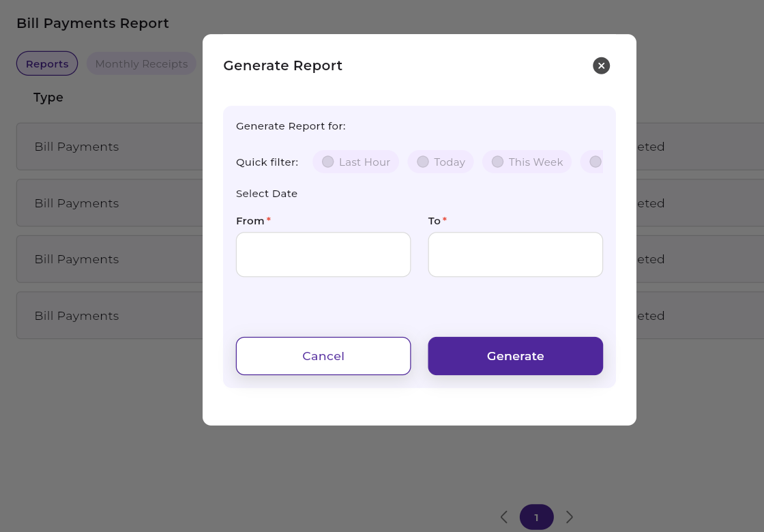Open the fourth Bill Payments row

tap(76, 316)
